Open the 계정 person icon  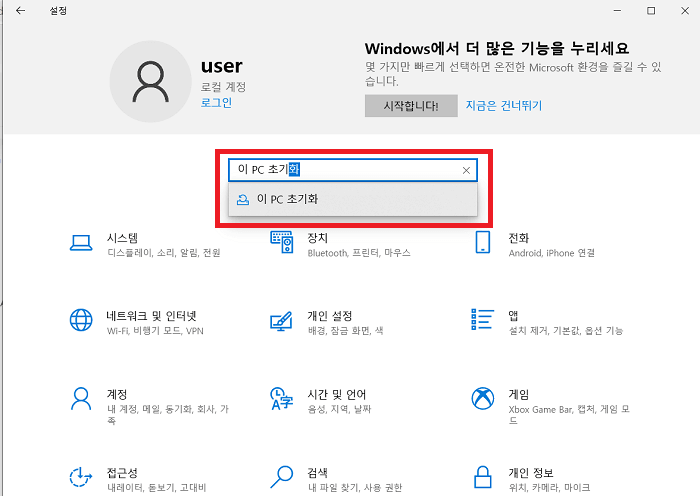81,399
